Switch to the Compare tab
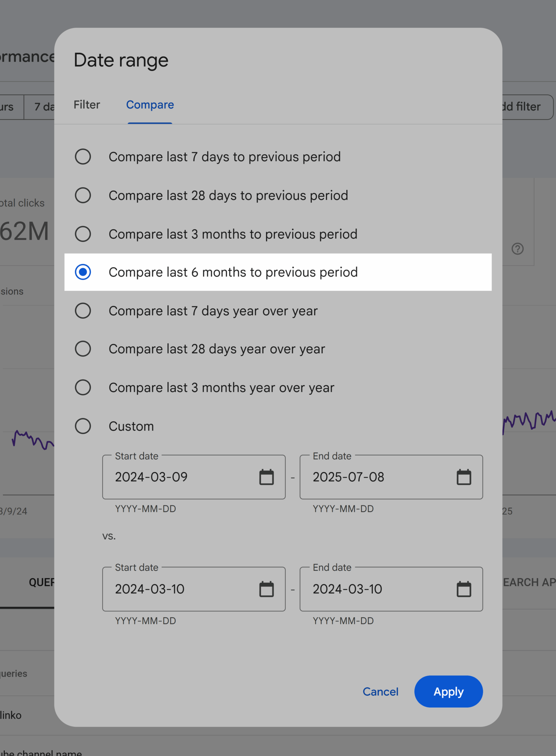Screen dimensions: 556x756 (x=150, y=105)
